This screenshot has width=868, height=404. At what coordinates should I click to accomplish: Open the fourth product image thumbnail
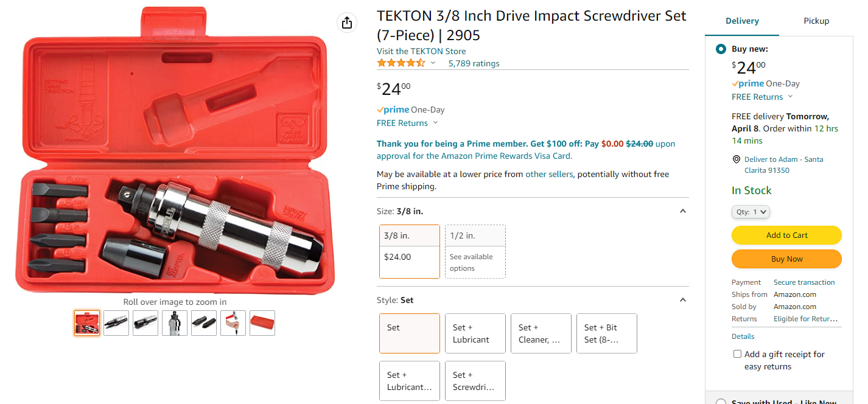click(x=175, y=323)
